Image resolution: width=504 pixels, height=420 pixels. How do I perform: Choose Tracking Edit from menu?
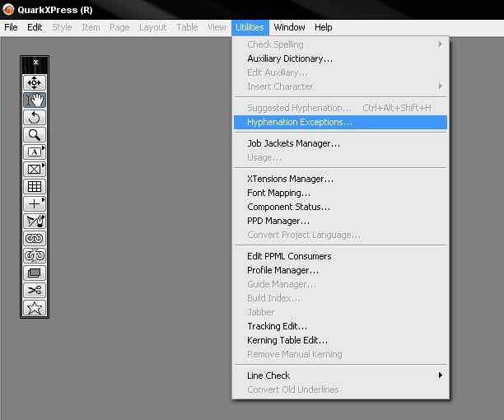coord(340,326)
